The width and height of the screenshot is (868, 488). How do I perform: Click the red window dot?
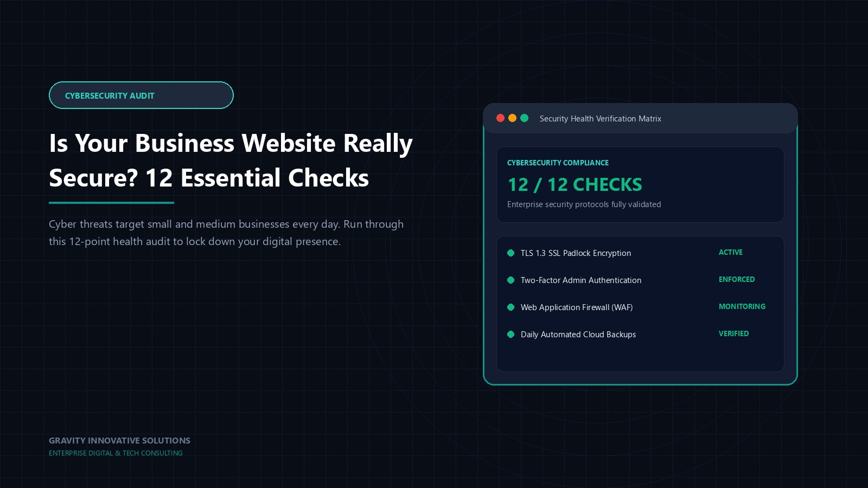pyautogui.click(x=500, y=118)
